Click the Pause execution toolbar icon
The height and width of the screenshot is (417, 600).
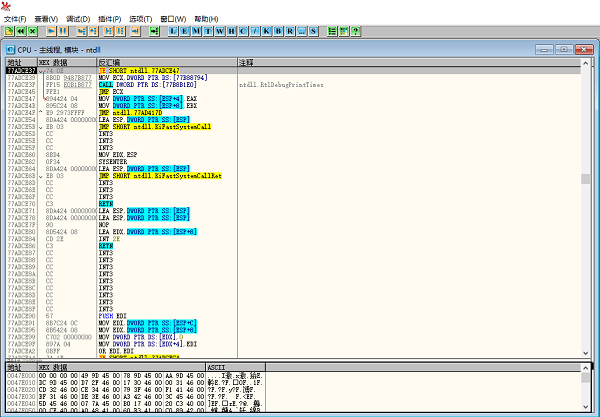pyautogui.click(x=62, y=31)
